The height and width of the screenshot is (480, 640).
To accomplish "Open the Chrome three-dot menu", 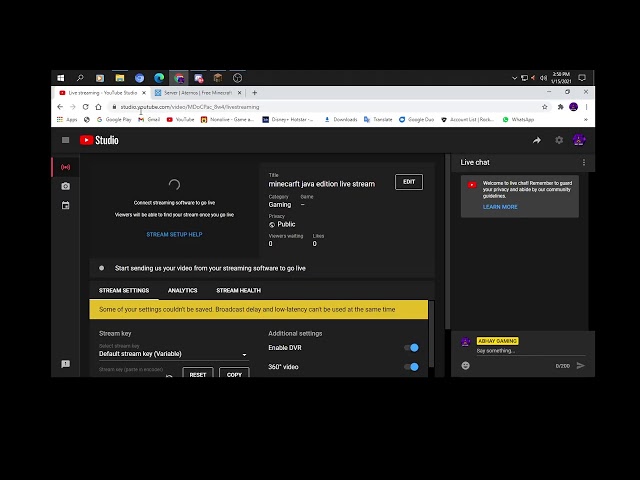I will coord(587,107).
